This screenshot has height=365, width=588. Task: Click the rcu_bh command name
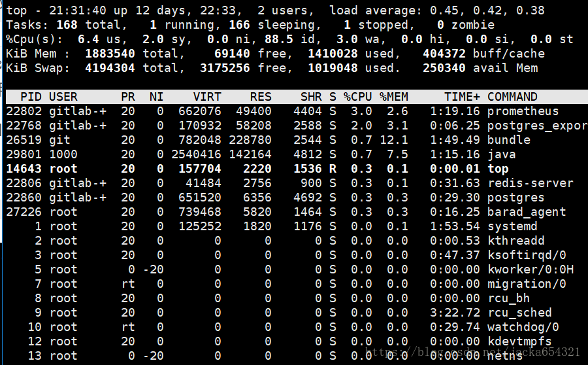[x=508, y=298]
